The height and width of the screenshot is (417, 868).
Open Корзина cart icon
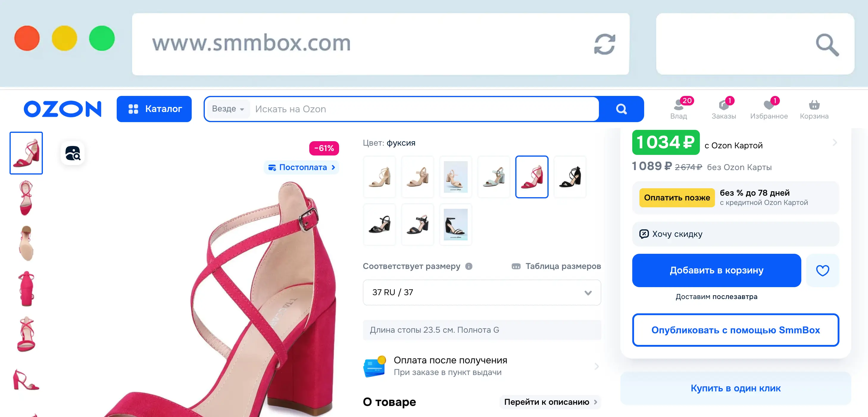click(814, 109)
